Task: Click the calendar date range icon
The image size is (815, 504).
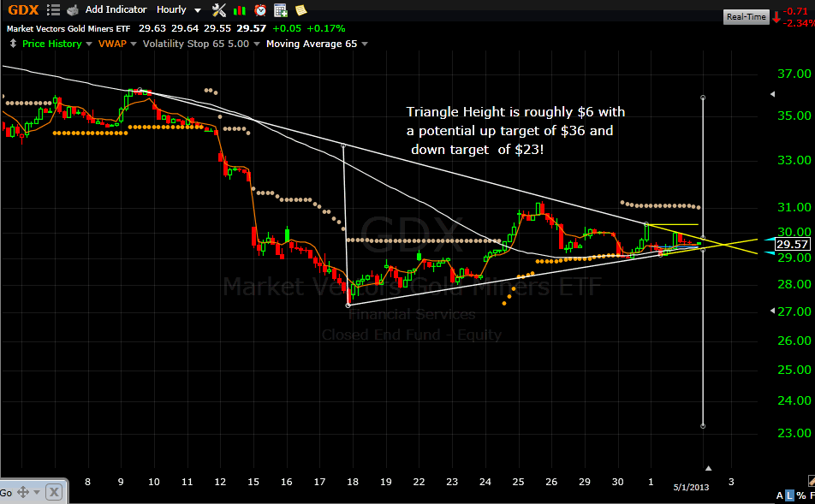Action: pyautogui.click(x=280, y=10)
